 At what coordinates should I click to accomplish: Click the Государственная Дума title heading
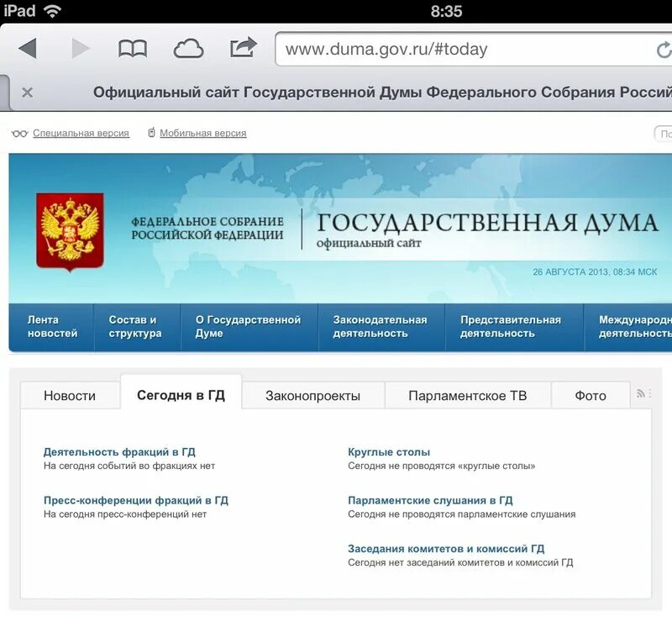(488, 223)
